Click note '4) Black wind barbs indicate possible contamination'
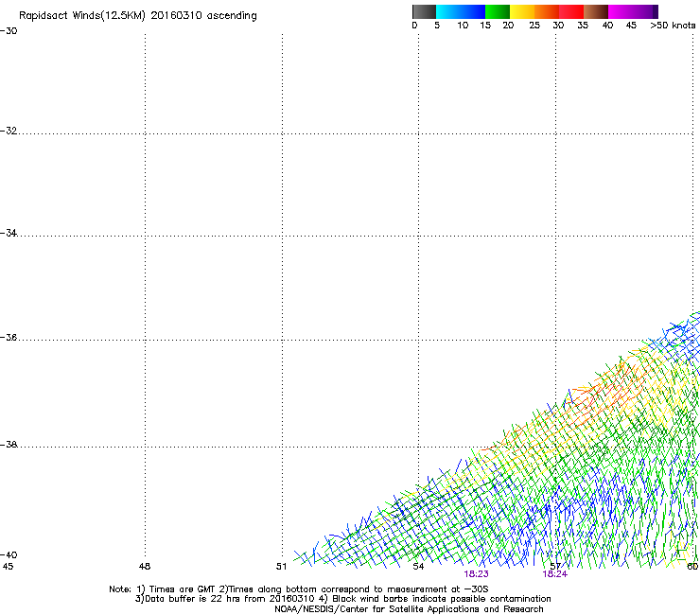The image size is (700, 615). [x=435, y=599]
